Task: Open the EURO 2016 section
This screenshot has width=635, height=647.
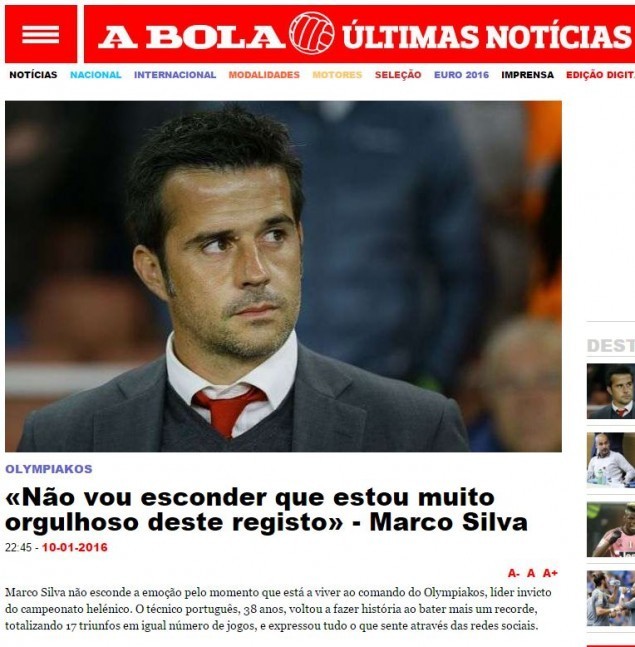Action: click(x=461, y=75)
